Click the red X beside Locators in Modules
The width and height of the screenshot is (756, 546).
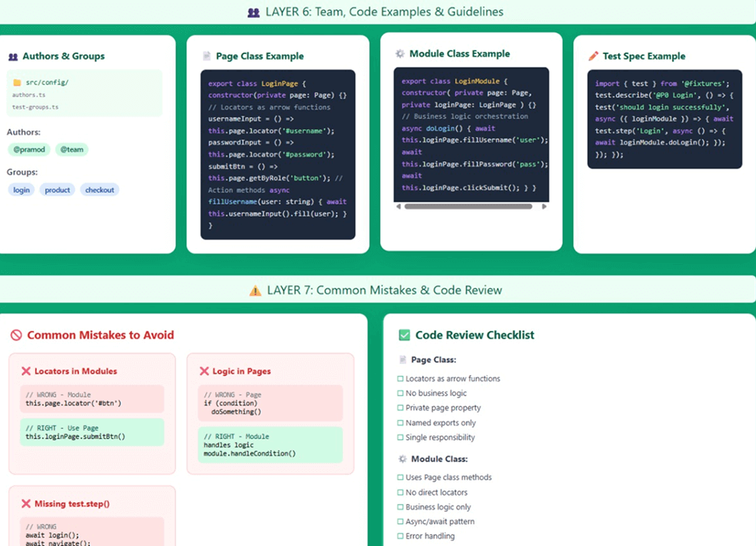pyautogui.click(x=26, y=371)
